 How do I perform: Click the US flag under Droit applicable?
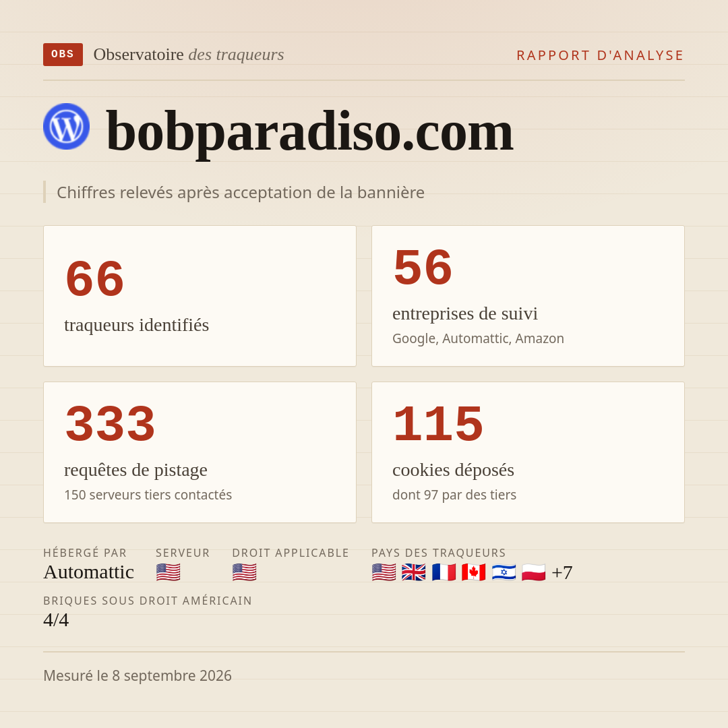tap(244, 572)
